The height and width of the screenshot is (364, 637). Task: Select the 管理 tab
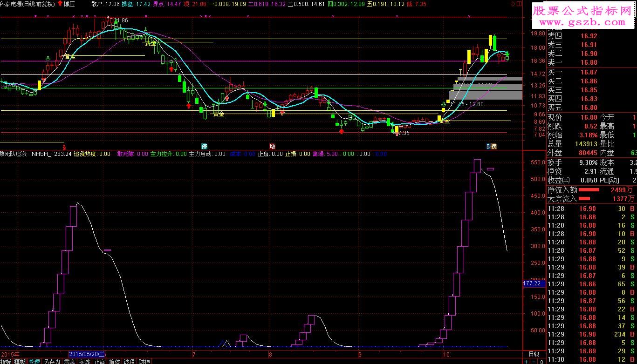(34, 361)
